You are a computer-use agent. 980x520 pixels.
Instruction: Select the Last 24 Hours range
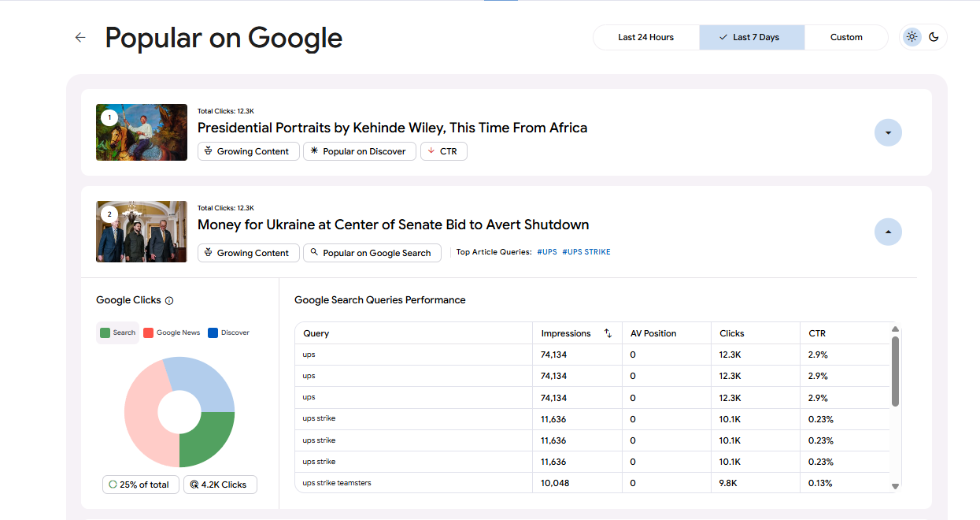click(x=646, y=37)
